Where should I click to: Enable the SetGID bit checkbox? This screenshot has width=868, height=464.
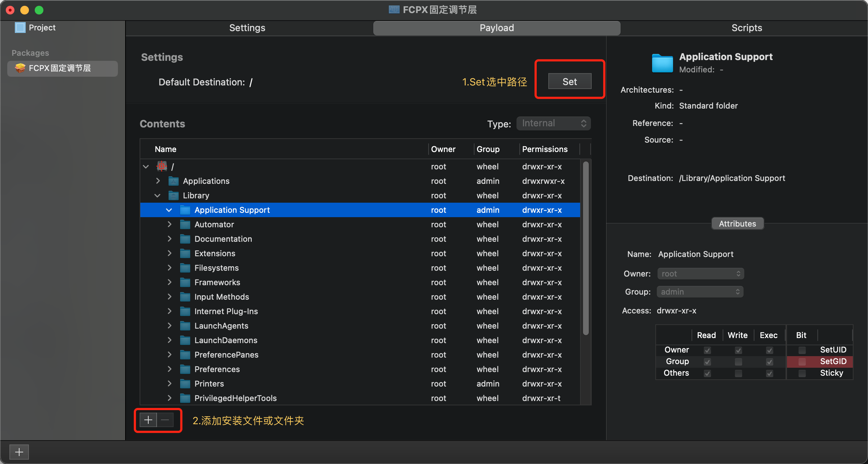(x=802, y=362)
